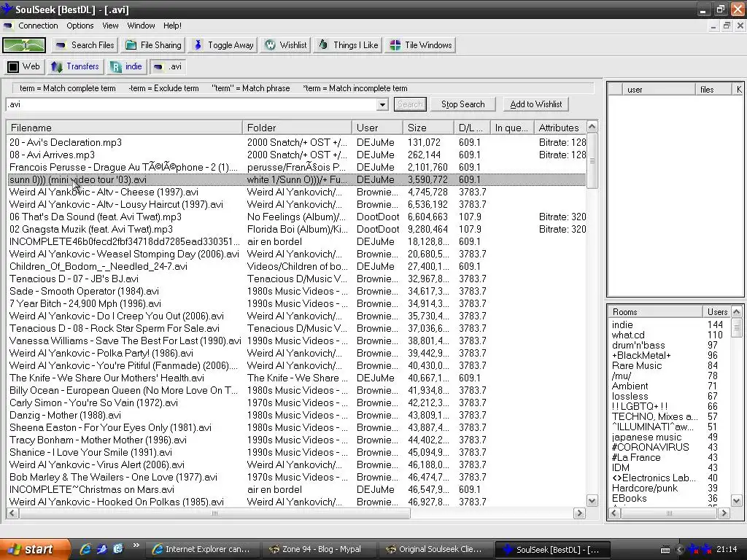Sort results by the D/L speed column header
Screen dimensions: 747x560
(x=472, y=128)
